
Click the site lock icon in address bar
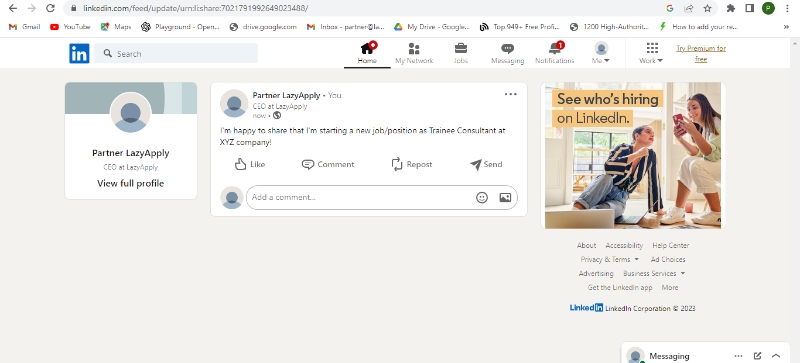point(73,8)
